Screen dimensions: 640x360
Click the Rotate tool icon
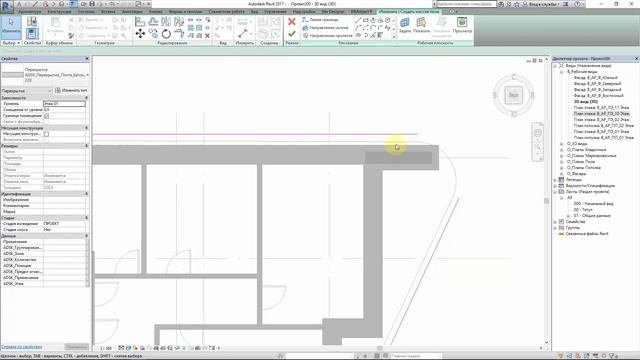click(166, 34)
